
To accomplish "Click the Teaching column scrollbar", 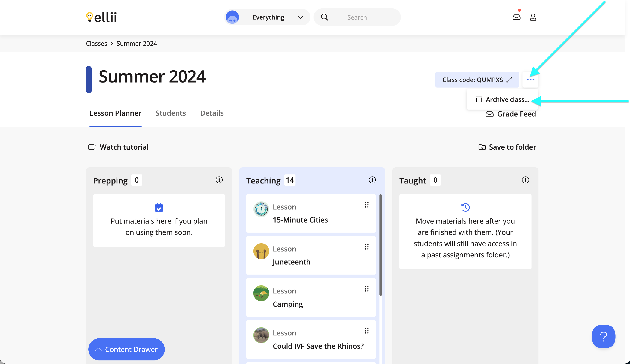I will (x=381, y=245).
